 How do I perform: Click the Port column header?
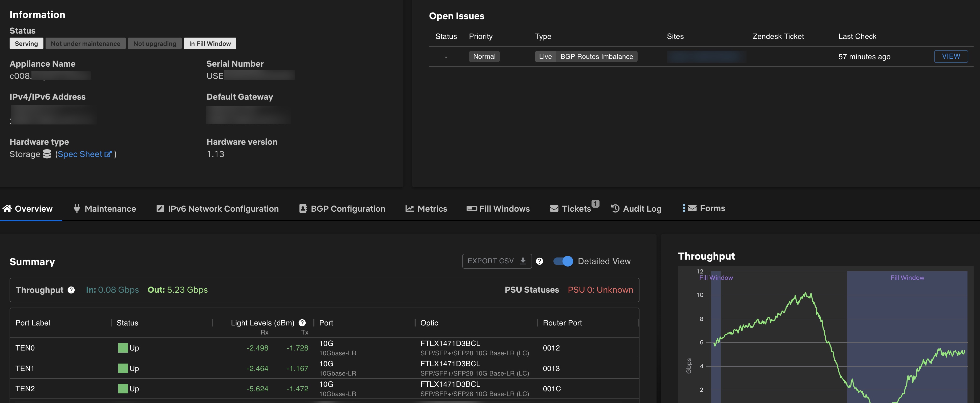326,323
